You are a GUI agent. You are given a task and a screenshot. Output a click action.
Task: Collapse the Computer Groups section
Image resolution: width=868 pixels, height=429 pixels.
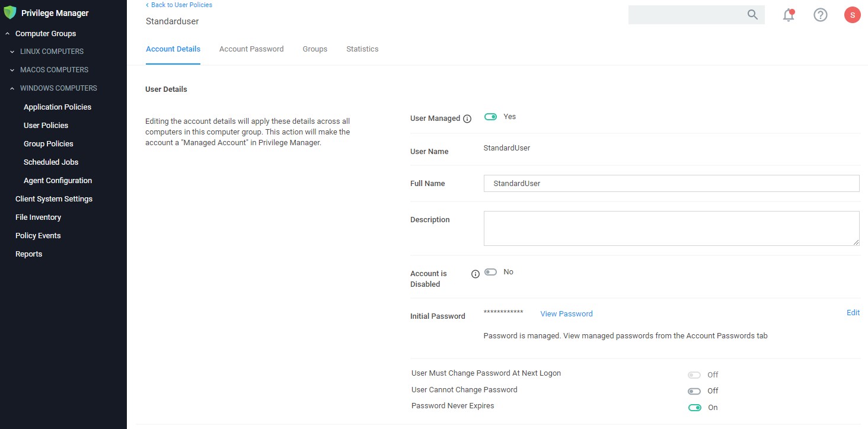click(x=8, y=34)
